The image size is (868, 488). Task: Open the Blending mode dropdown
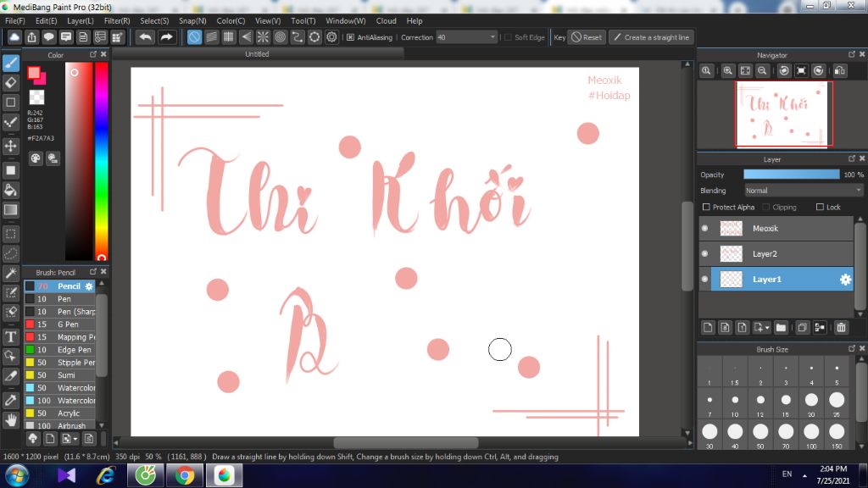pos(804,191)
